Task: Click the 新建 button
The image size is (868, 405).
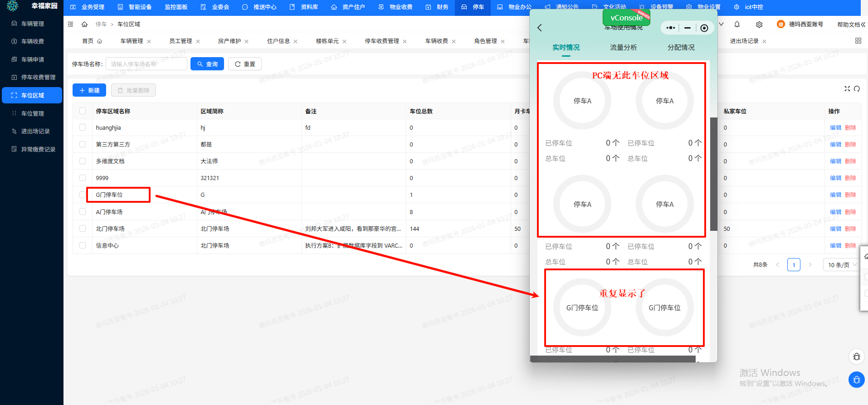Action: tap(89, 90)
